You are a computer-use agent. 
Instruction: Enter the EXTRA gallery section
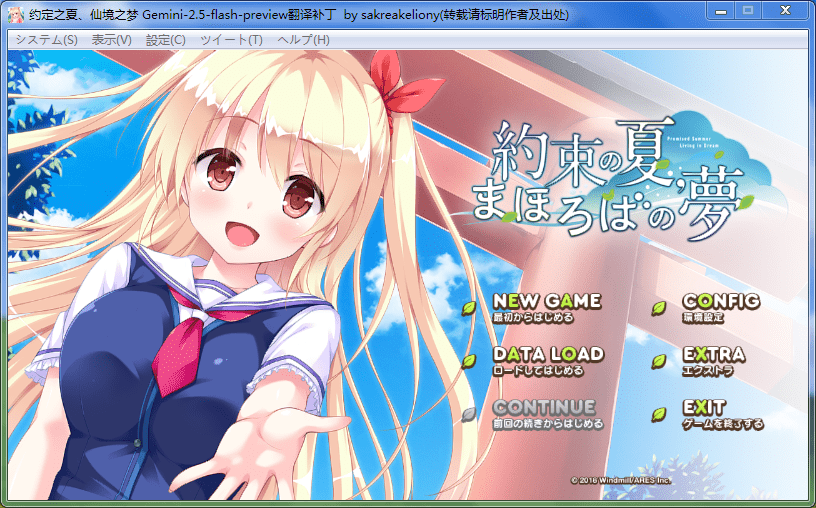(x=713, y=360)
